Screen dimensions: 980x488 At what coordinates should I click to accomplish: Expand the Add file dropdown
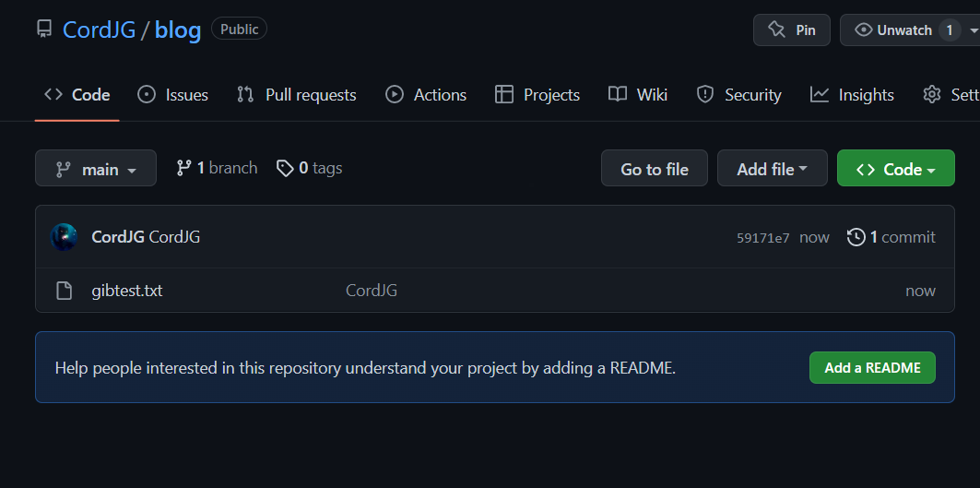772,168
